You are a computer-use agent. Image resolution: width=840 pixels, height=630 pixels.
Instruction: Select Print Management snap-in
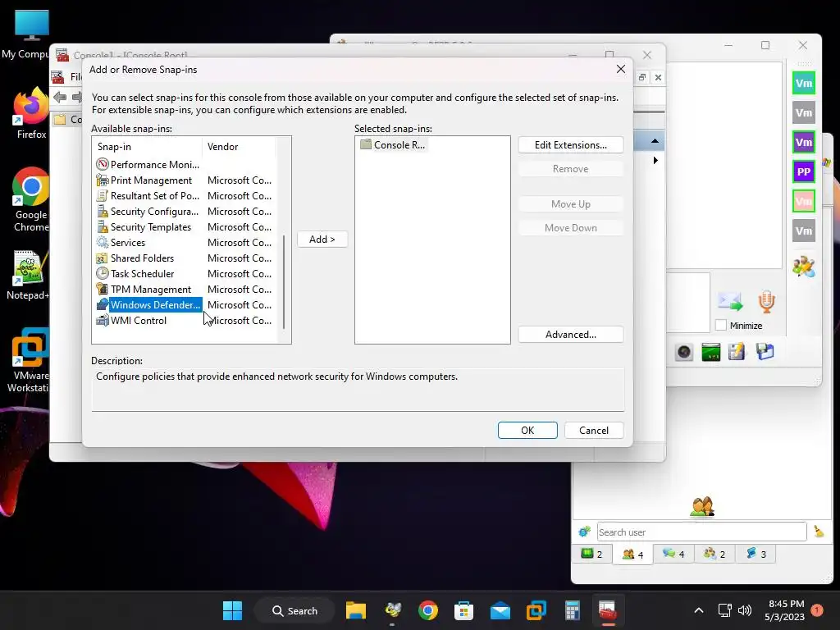[185, 180]
